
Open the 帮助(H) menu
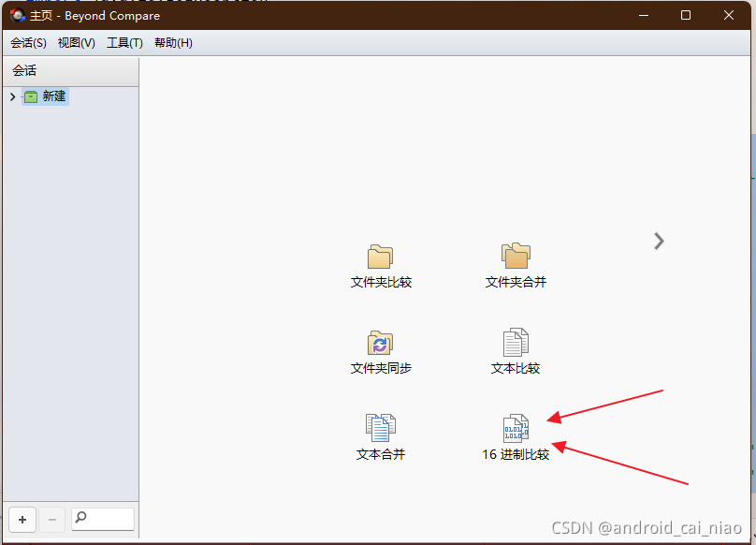pos(173,43)
